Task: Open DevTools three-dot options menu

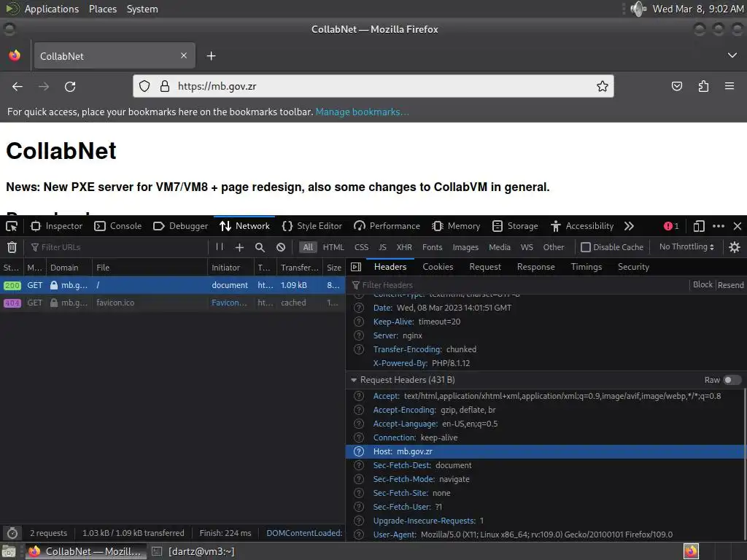Action: click(x=719, y=226)
